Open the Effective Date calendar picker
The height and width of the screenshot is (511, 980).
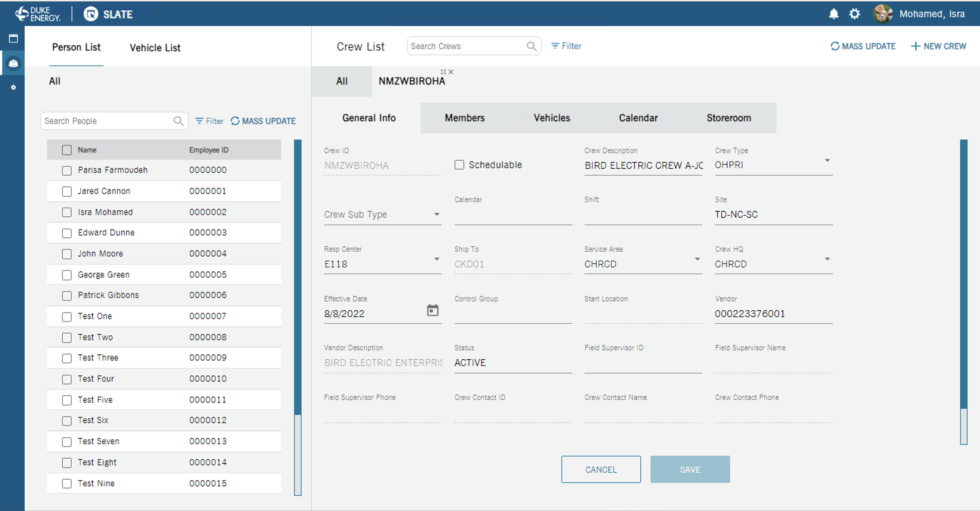432,310
